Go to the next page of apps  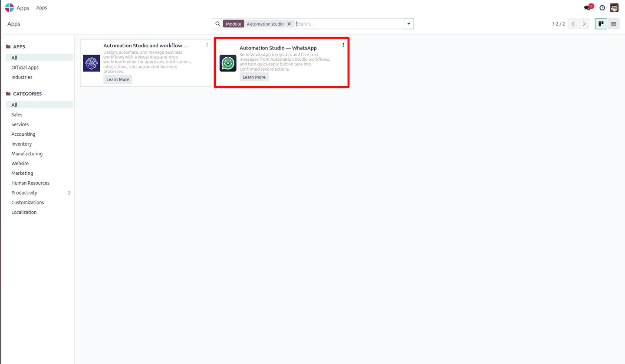pyautogui.click(x=584, y=24)
